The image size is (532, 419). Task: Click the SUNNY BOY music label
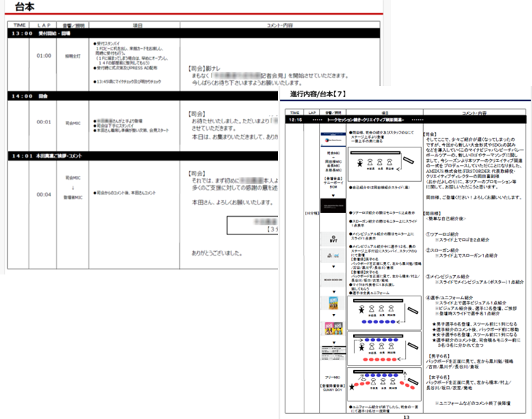click(x=333, y=390)
